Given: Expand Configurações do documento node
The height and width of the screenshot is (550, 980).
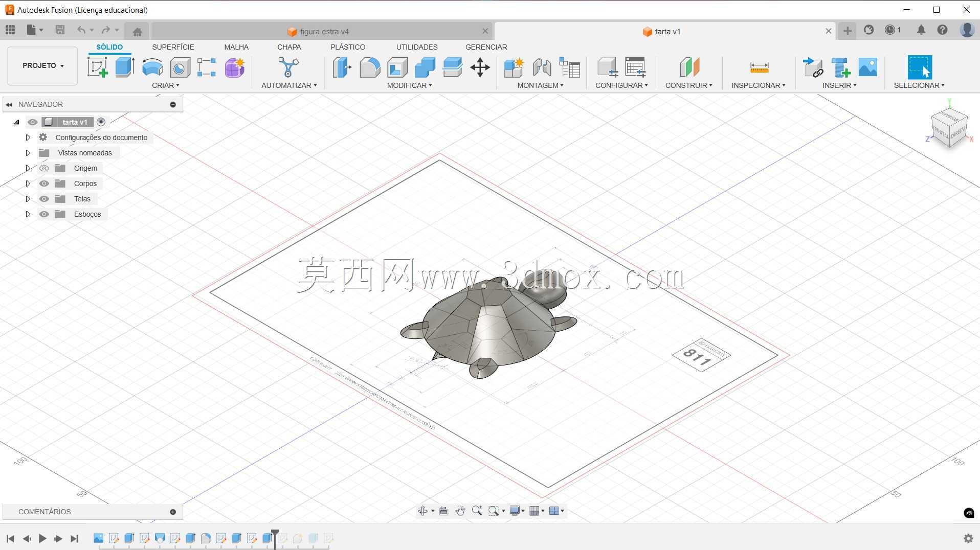Looking at the screenshot, I should 28,137.
